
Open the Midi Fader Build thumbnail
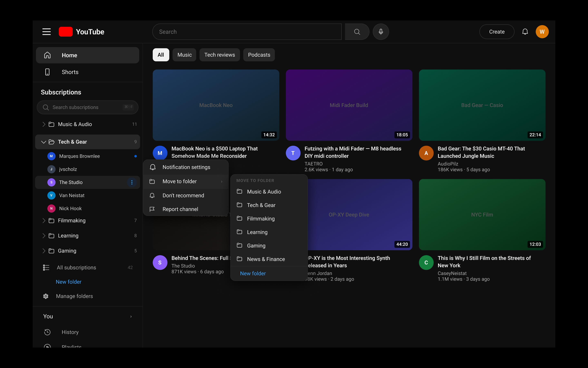pyautogui.click(x=349, y=105)
